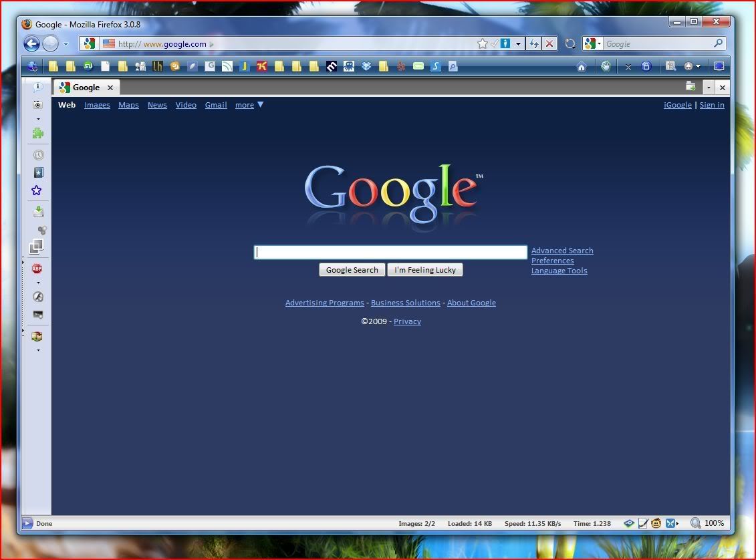This screenshot has width=756, height=560.
Task: Focus the main Google search box
Action: [x=390, y=252]
